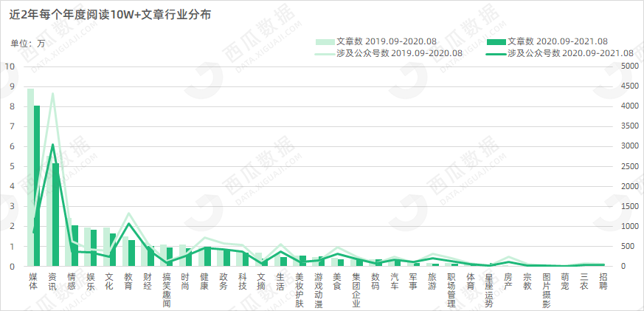Select the 健康 category axis label
Viewport: 644px width, 311px height.
pyautogui.click(x=204, y=281)
